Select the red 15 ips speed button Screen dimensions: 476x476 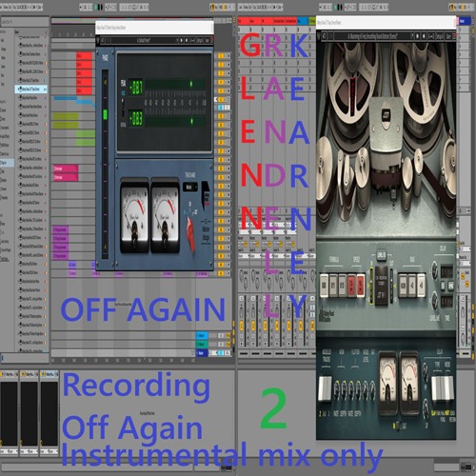coord(361,285)
